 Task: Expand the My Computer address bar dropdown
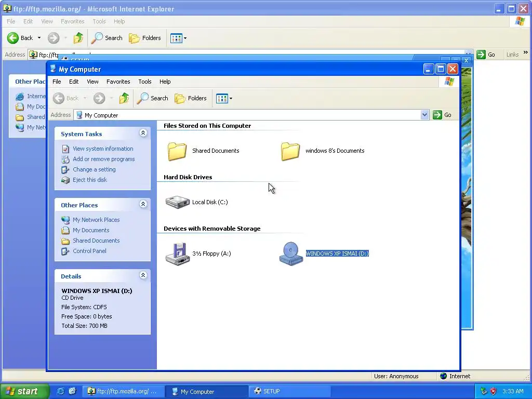pyautogui.click(x=424, y=115)
